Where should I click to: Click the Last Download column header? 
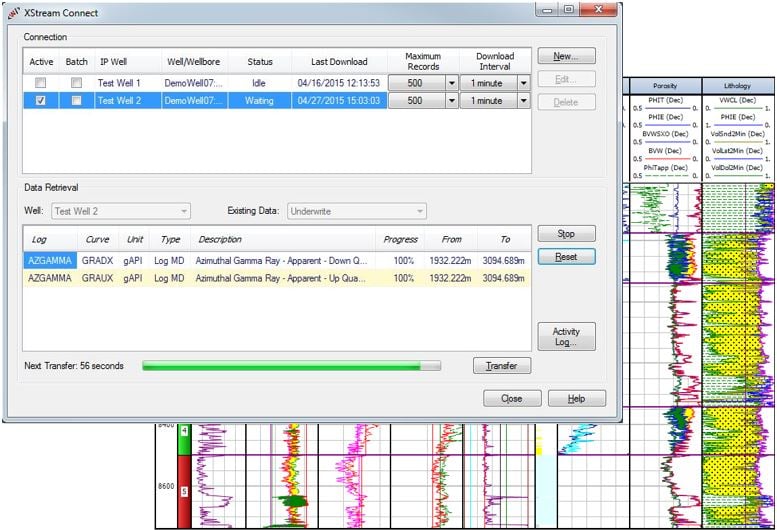click(339, 62)
